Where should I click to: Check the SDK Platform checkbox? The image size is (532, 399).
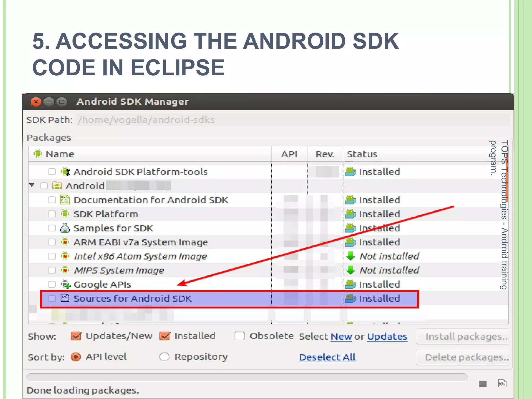[52, 214]
